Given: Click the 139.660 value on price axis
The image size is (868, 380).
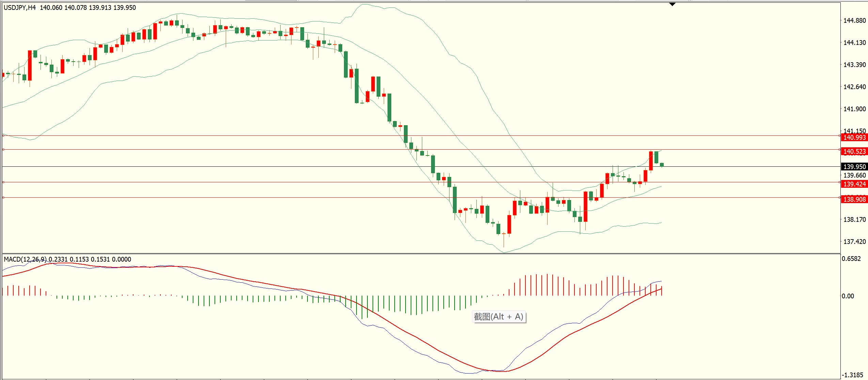Looking at the screenshot, I should pos(854,175).
